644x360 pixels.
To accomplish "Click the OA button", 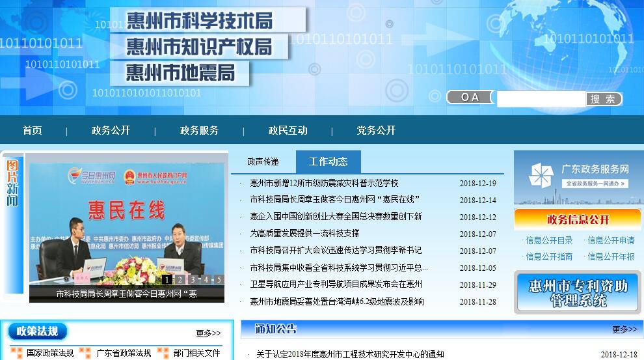I will click(470, 98).
